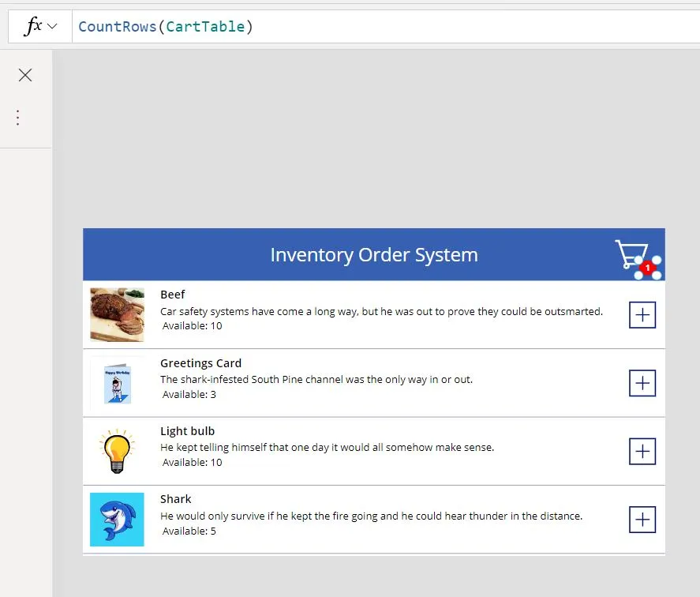
Task: Expand the fx property dropdown
Action: pos(41,27)
